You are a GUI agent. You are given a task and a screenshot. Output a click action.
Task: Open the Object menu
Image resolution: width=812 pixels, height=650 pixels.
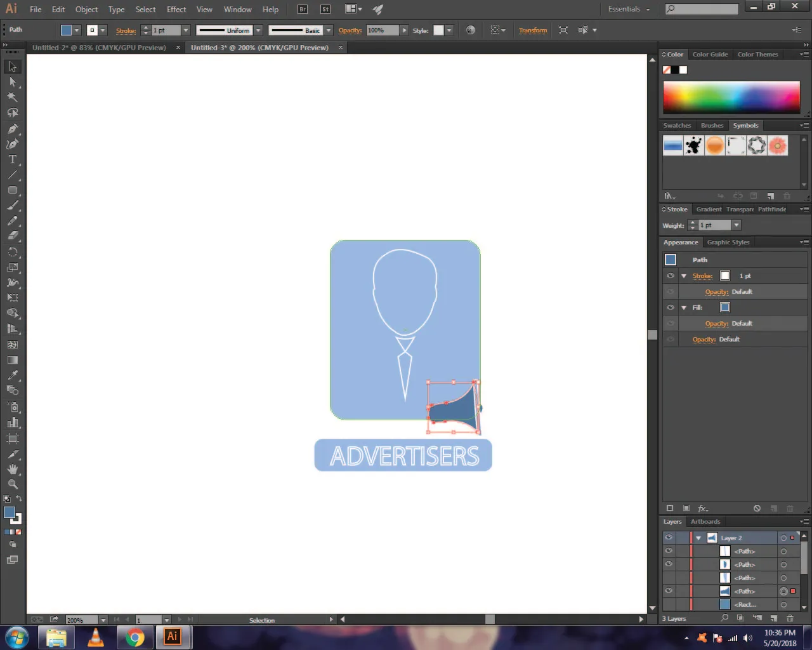tap(86, 10)
